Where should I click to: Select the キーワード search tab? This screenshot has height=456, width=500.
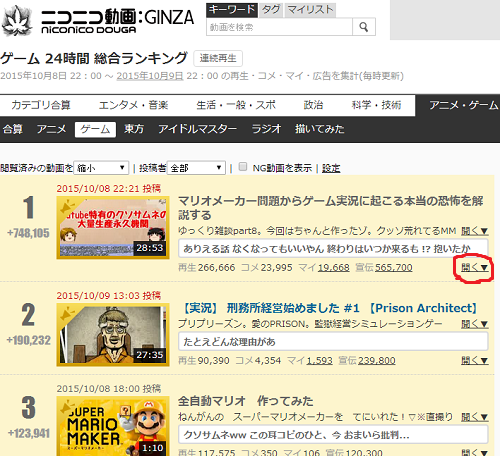232,10
